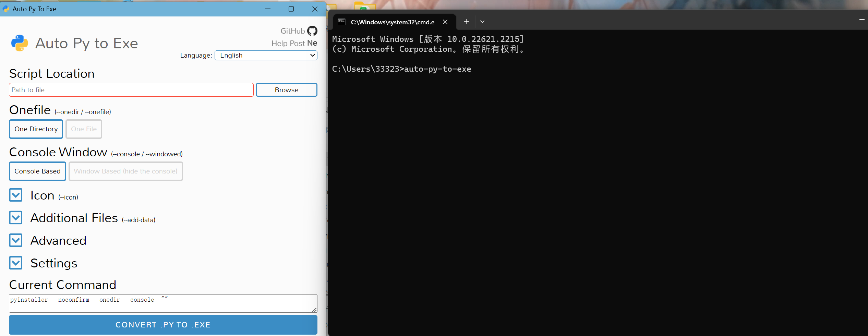The width and height of the screenshot is (868, 336).
Task: Open a new terminal tab with plus icon
Action: pyautogui.click(x=466, y=22)
